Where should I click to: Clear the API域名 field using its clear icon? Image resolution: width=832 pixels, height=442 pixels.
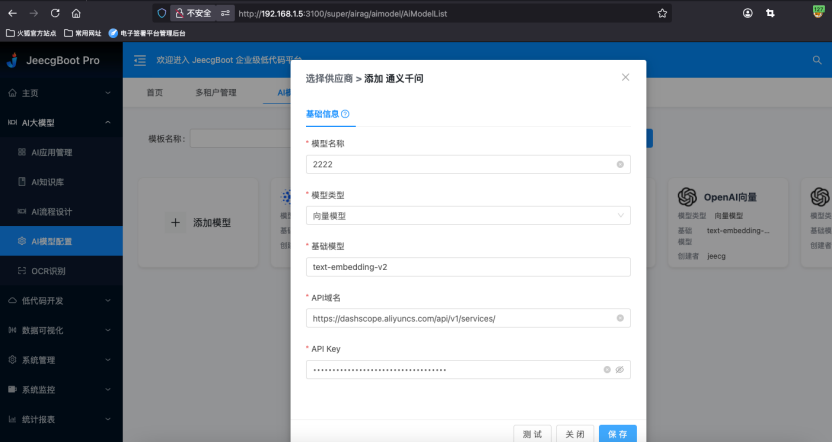tap(620, 319)
